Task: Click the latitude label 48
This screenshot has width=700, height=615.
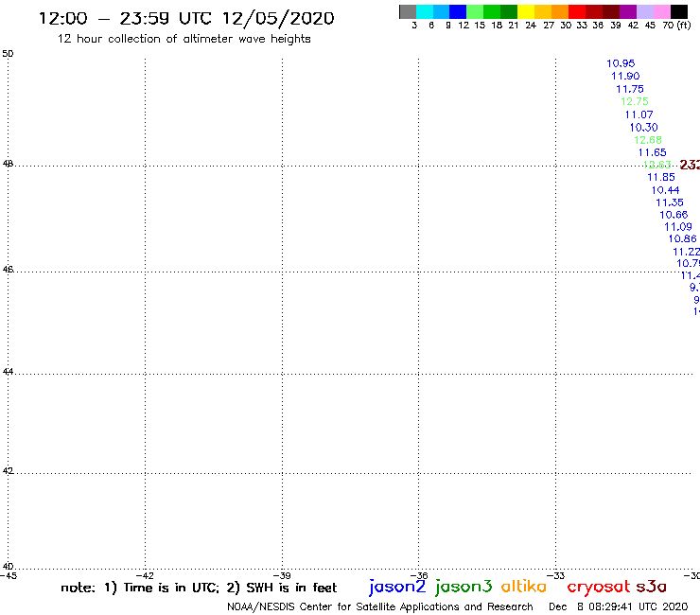Action: coord(8,164)
